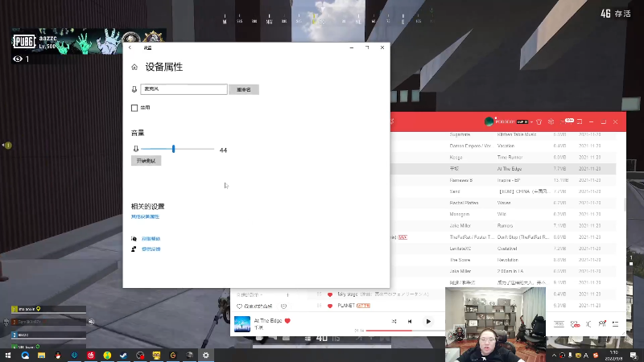Open the additional device properties link
Image resolution: width=644 pixels, height=362 pixels.
point(145,216)
